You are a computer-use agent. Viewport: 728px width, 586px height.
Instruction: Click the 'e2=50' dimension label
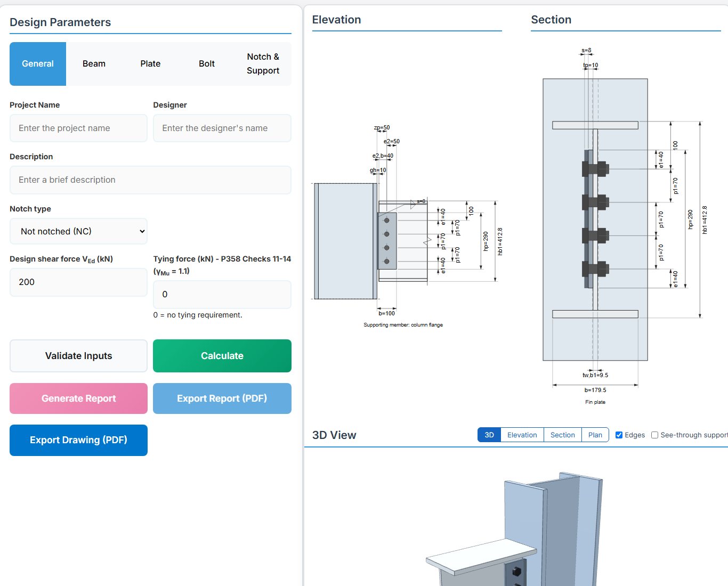(392, 142)
